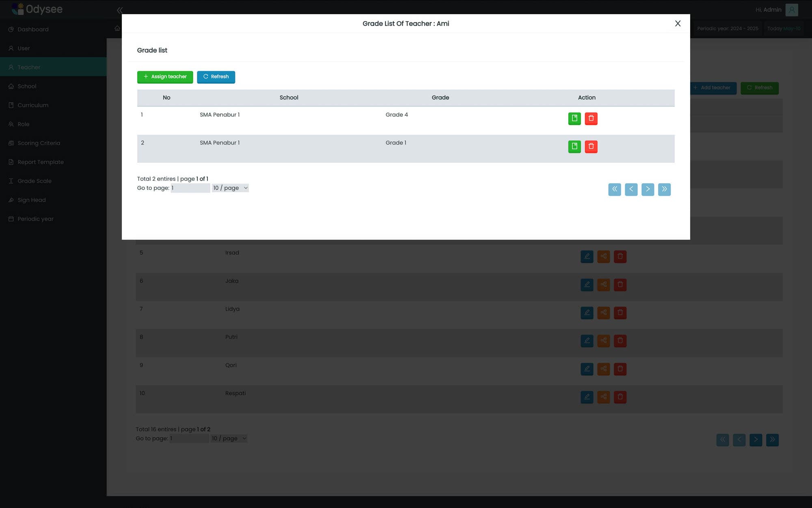812x508 pixels.
Task: Click the Admin avatar icon top right
Action: coord(791,10)
